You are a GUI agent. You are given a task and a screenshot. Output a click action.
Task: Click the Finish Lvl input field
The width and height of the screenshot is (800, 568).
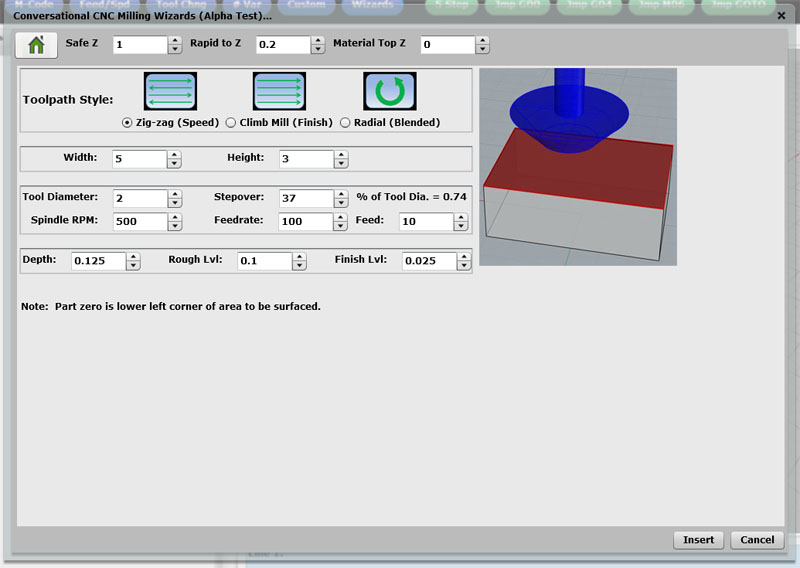(429, 261)
